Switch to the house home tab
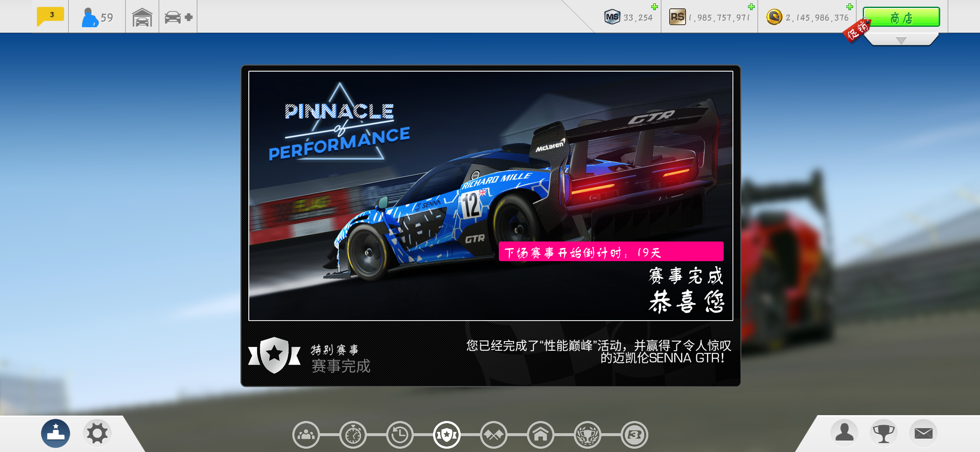 point(541,435)
